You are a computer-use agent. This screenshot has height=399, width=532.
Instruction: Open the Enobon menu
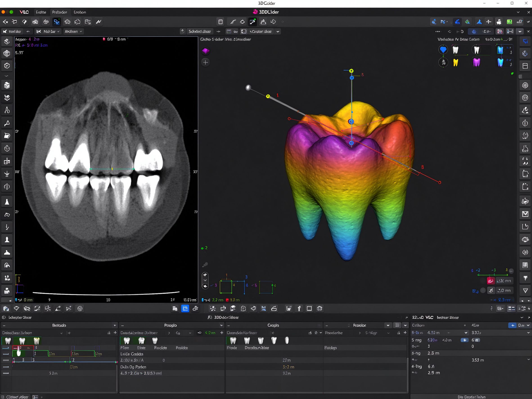80,12
